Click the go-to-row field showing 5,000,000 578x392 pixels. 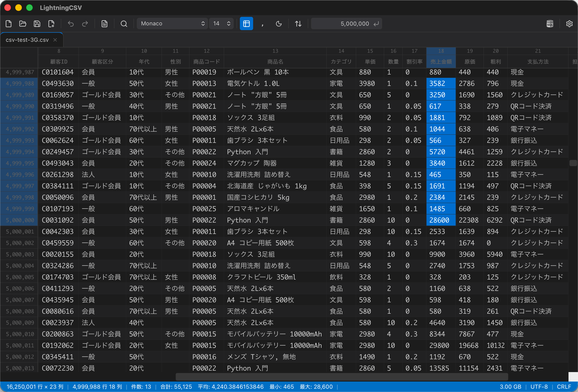point(346,24)
